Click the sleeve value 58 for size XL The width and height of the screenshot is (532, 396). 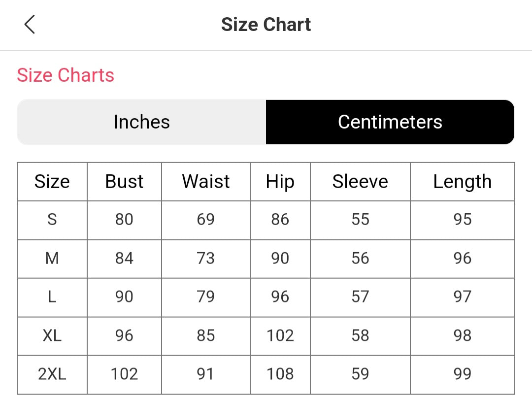click(x=360, y=335)
